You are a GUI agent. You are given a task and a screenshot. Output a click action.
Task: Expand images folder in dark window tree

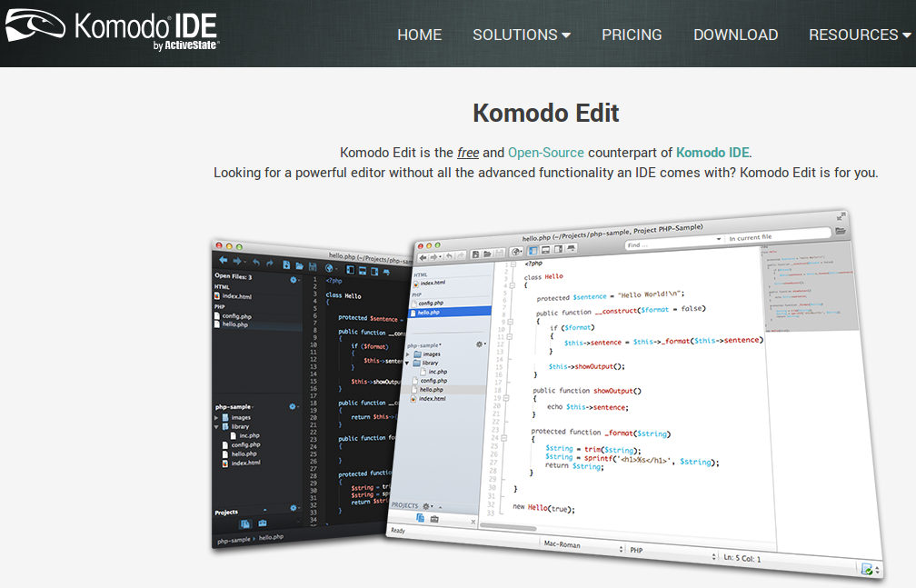click(216, 418)
